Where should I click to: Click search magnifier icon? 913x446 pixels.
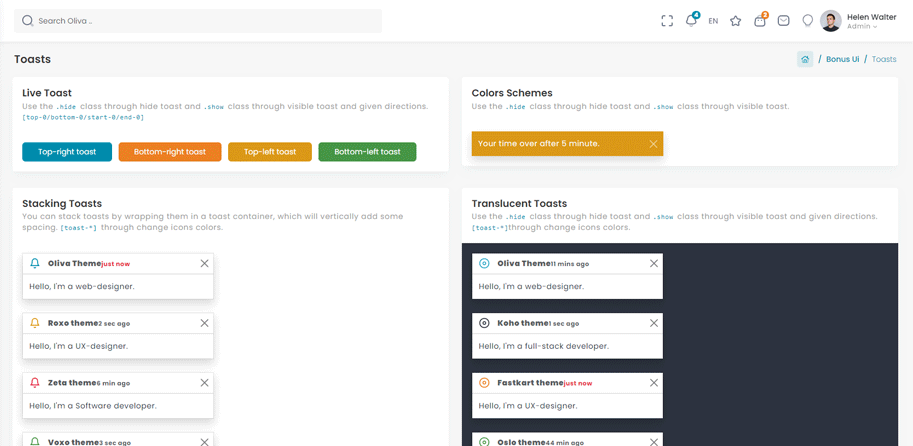(x=28, y=21)
